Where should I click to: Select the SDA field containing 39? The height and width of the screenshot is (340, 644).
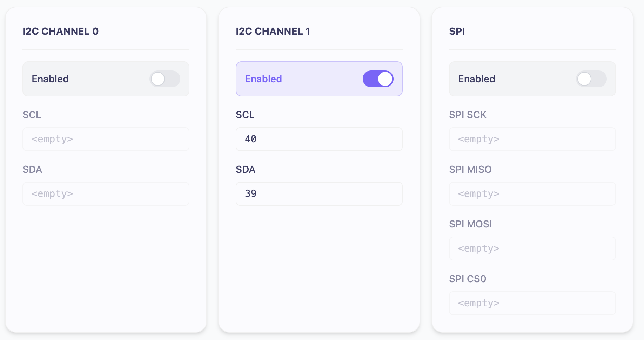point(319,194)
